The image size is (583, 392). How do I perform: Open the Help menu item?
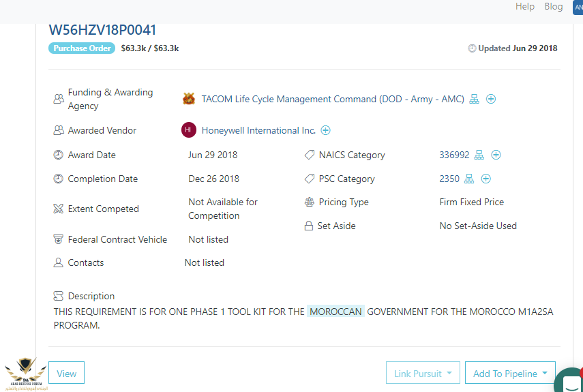[525, 7]
